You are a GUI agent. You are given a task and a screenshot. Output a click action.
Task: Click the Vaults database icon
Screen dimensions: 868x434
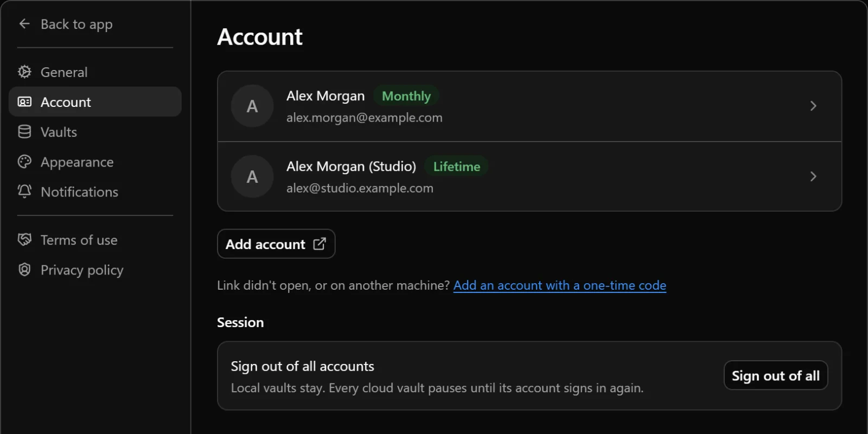pyautogui.click(x=24, y=132)
